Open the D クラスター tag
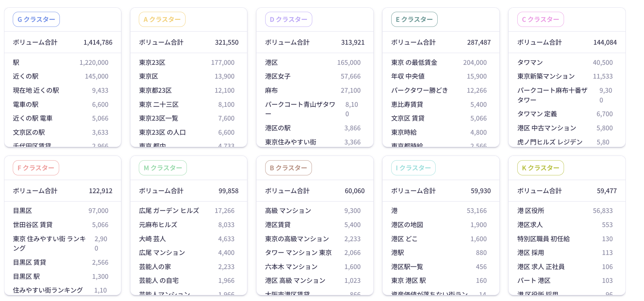This screenshot has height=301, width=644. (x=288, y=19)
